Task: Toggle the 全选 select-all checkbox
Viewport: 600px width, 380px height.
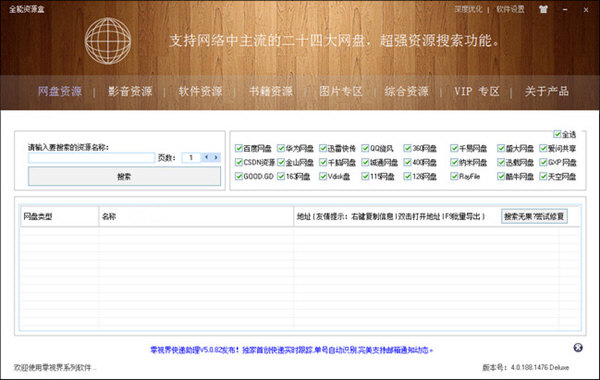Action: click(x=557, y=134)
